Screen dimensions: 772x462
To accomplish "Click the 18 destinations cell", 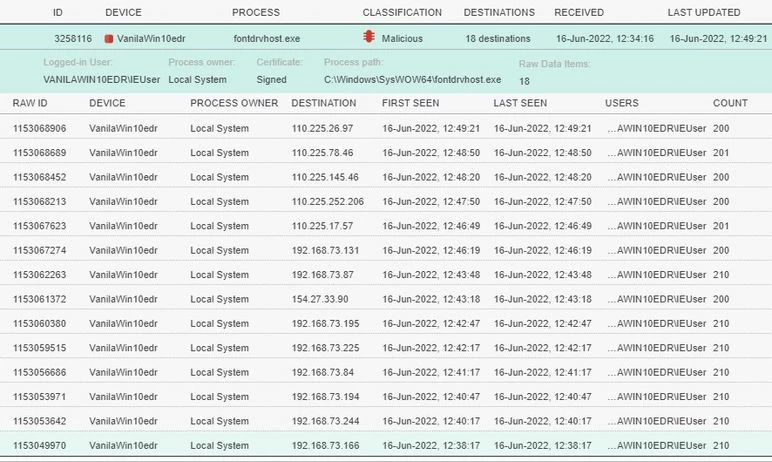I will (x=498, y=38).
